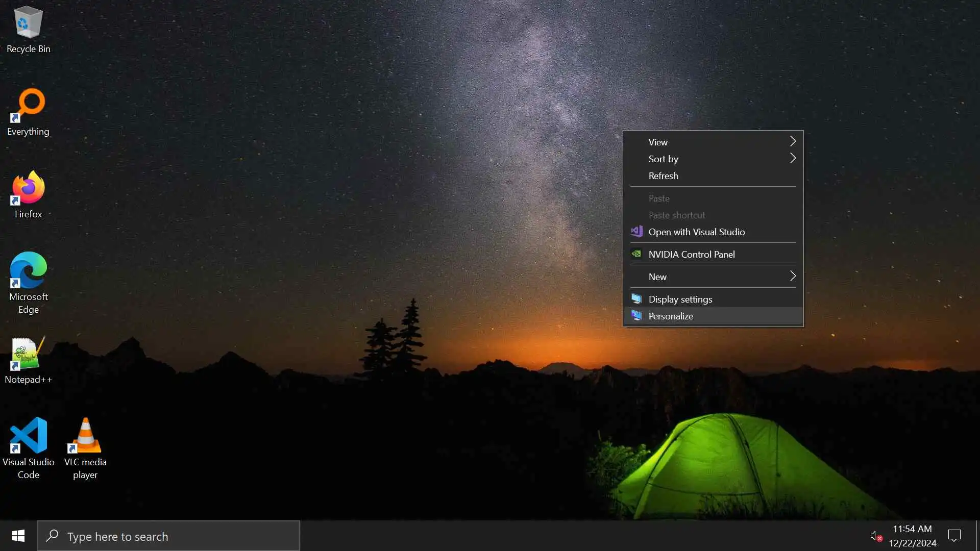This screenshot has width=980, height=551.
Task: Open Display settings from context menu
Action: point(680,299)
